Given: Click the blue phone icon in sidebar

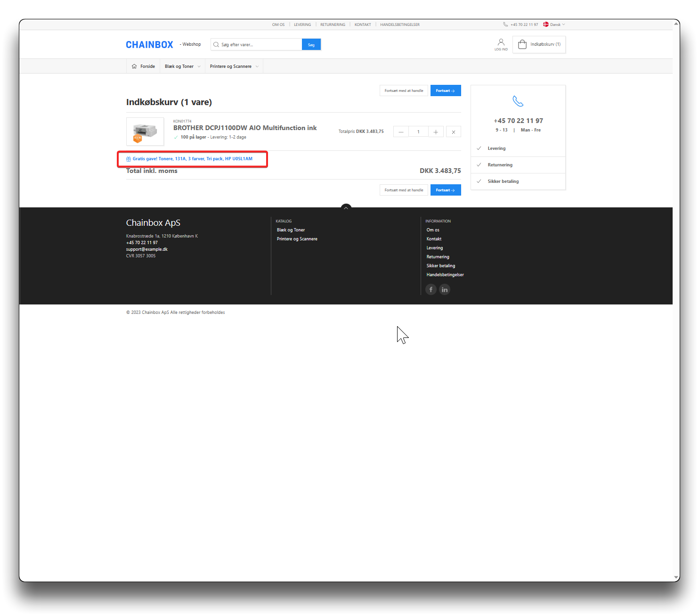Looking at the screenshot, I should (x=518, y=101).
